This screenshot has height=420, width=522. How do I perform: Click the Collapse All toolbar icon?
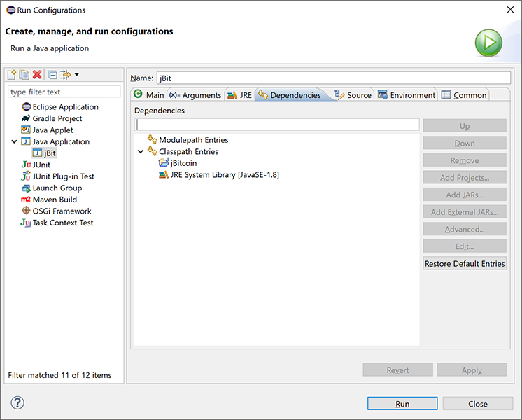pos(52,75)
